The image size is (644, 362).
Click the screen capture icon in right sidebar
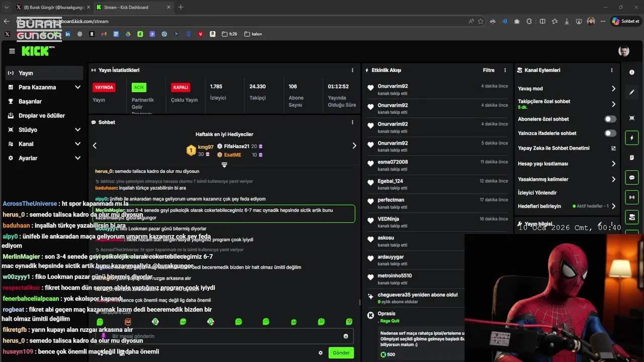632,118
